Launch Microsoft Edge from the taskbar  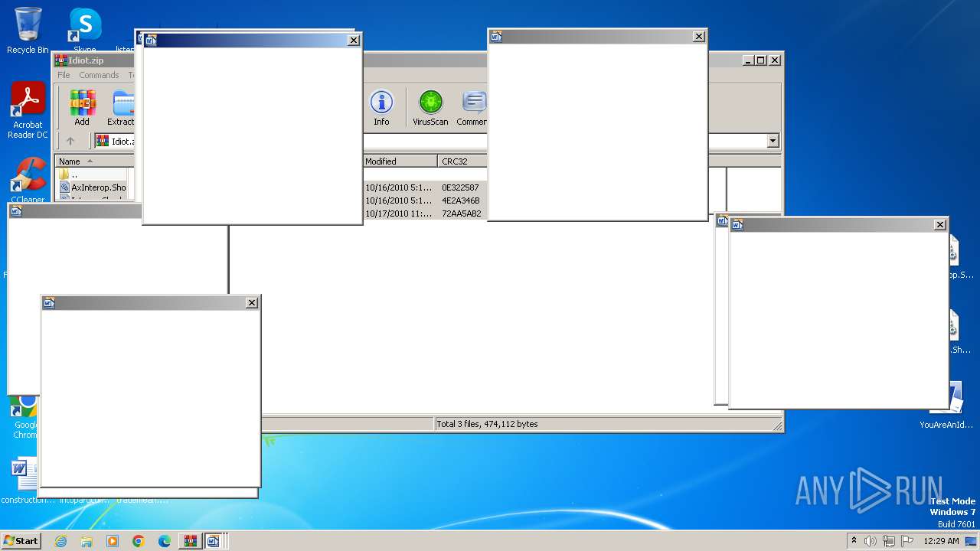pyautogui.click(x=165, y=541)
